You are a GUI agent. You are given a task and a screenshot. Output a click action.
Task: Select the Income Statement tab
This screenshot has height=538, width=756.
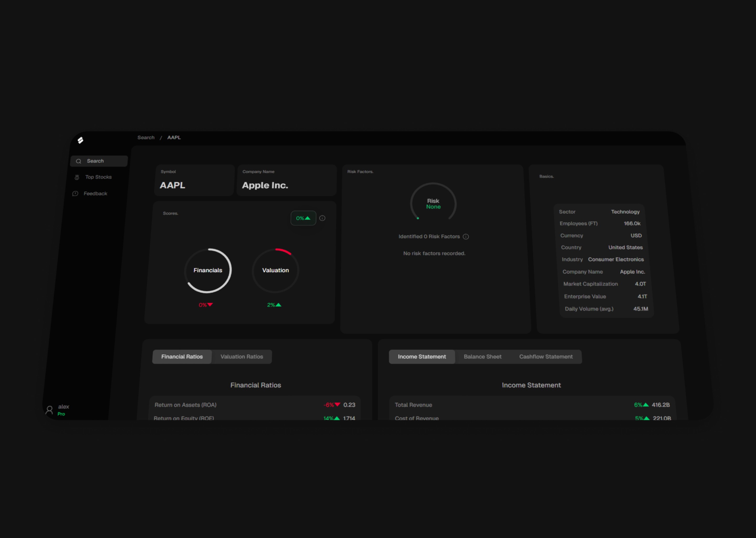click(x=422, y=357)
